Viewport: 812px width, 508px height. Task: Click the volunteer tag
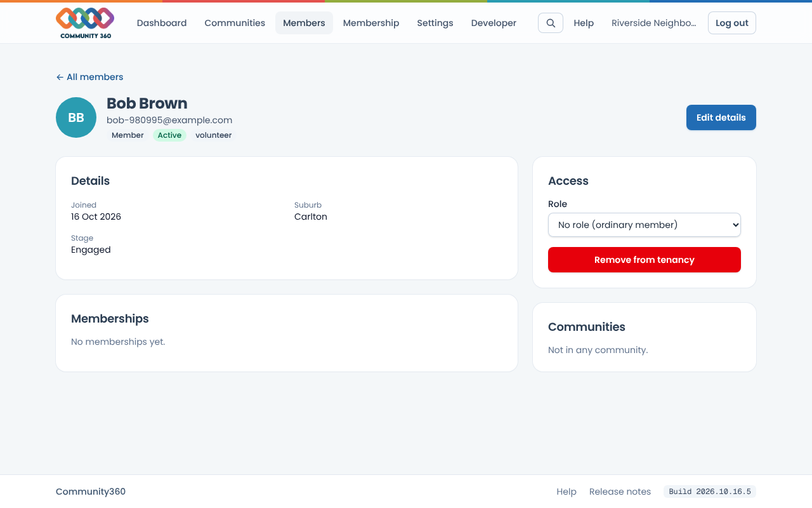(x=213, y=135)
